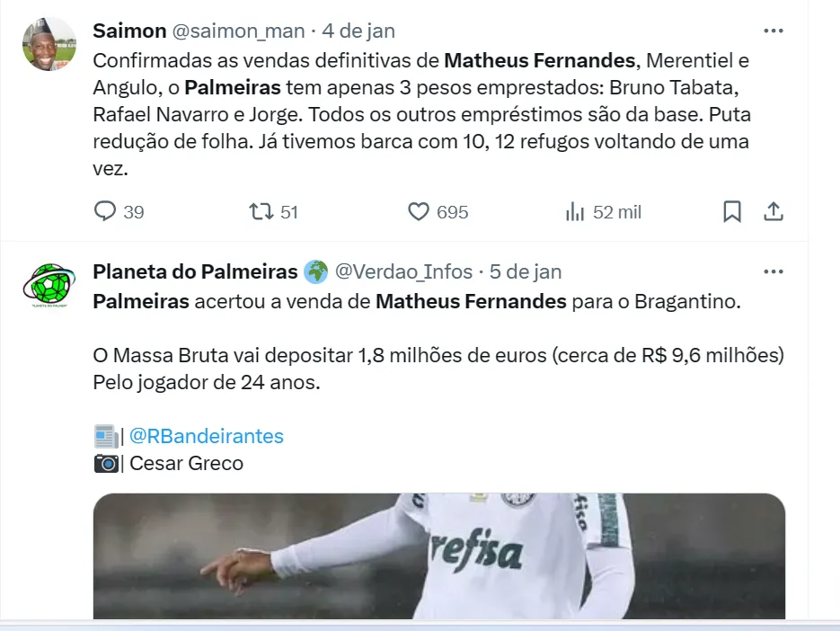This screenshot has height=631, width=840.
Task: Open the 4 de jan timestamp
Action: pos(358,31)
